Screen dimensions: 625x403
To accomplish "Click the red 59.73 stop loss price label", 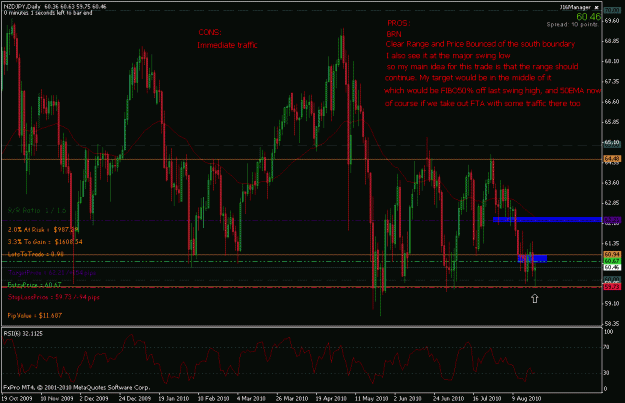I will (x=612, y=287).
